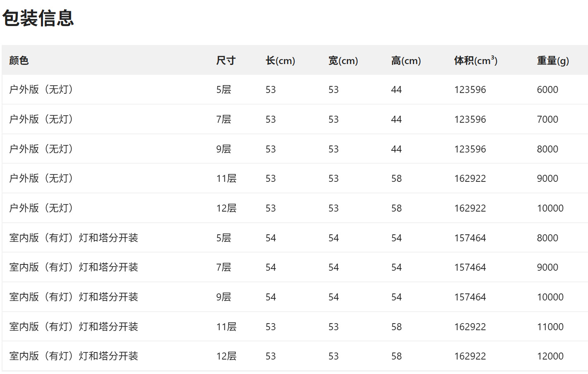This screenshot has width=588, height=374.
Task: Click height 58 in the 户外版 11层 row
Action: point(396,179)
